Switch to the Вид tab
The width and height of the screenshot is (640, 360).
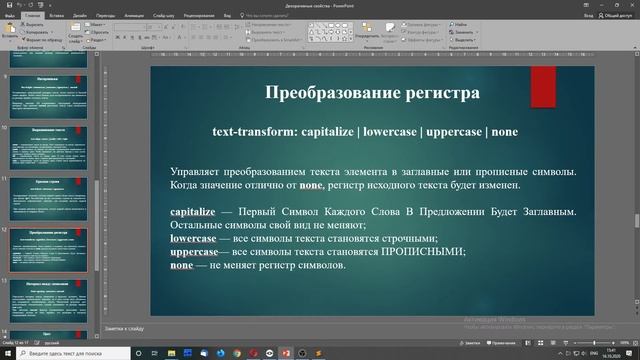coord(227,16)
